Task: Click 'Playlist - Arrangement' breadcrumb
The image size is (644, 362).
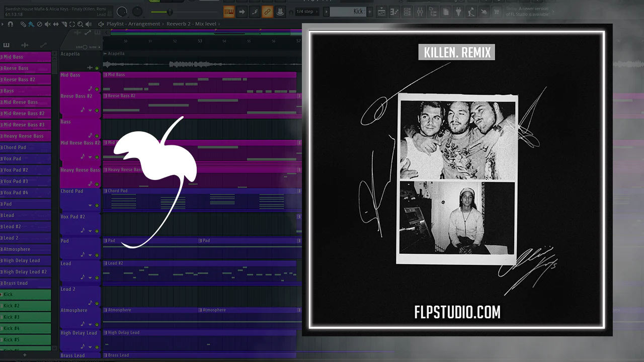Action: coord(133,24)
